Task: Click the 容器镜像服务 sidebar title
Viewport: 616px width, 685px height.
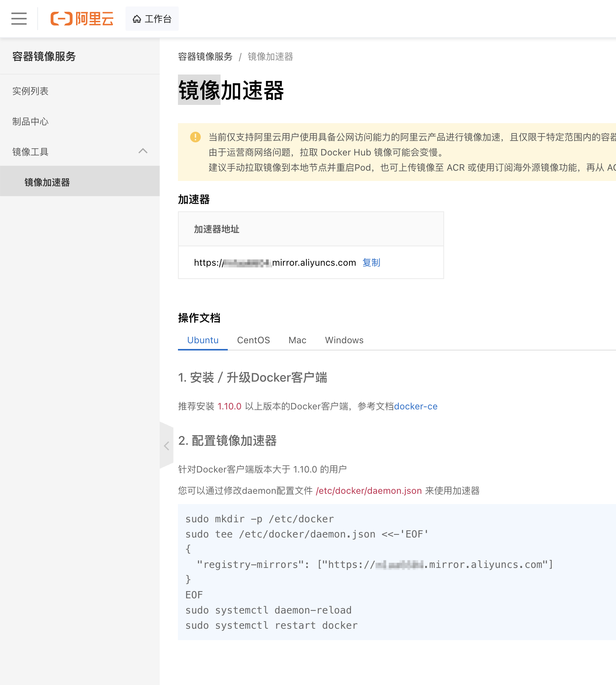Action: (44, 56)
